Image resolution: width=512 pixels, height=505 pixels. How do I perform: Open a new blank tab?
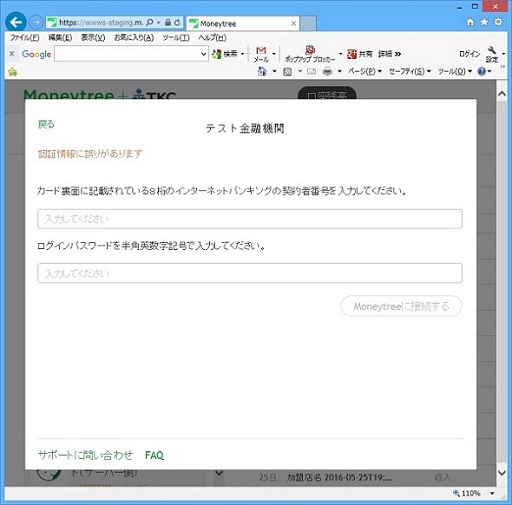pos(308,23)
